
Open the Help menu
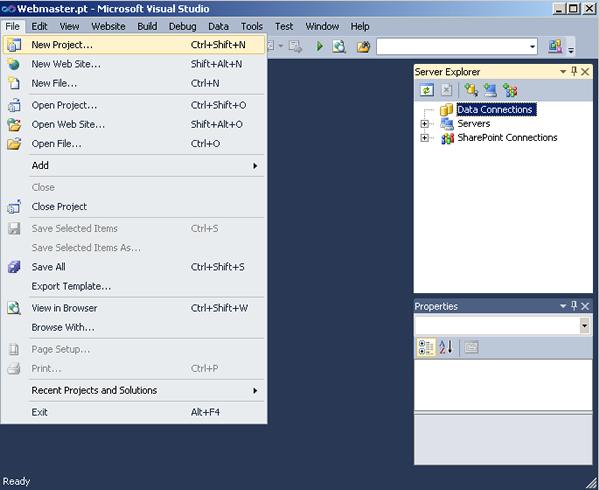360,26
